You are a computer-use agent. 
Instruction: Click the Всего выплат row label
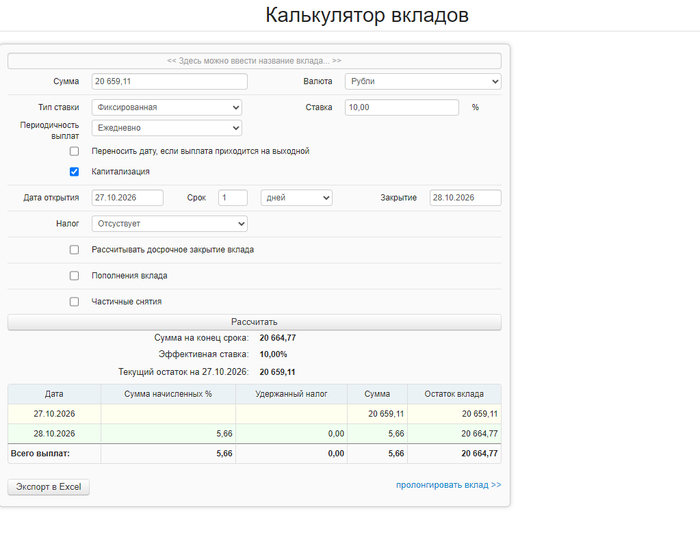pyautogui.click(x=40, y=453)
